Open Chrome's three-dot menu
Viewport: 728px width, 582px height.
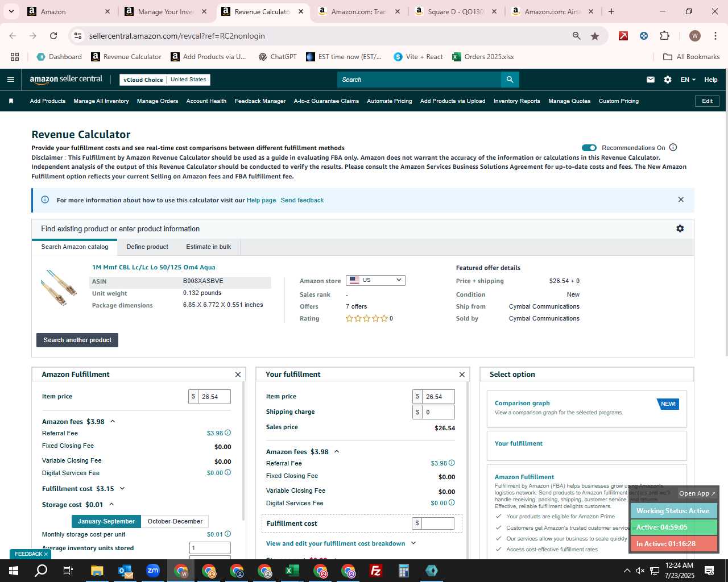pyautogui.click(x=715, y=36)
